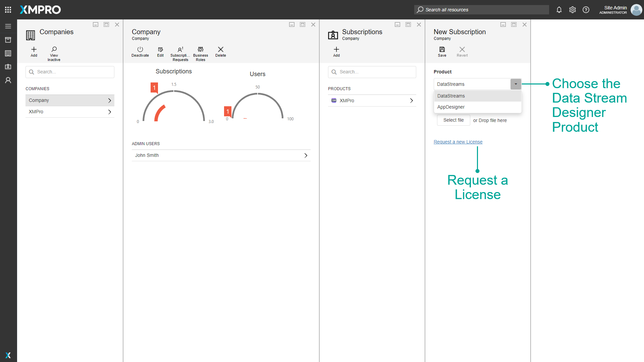Click the View Inactive magnifier icon

pyautogui.click(x=54, y=50)
